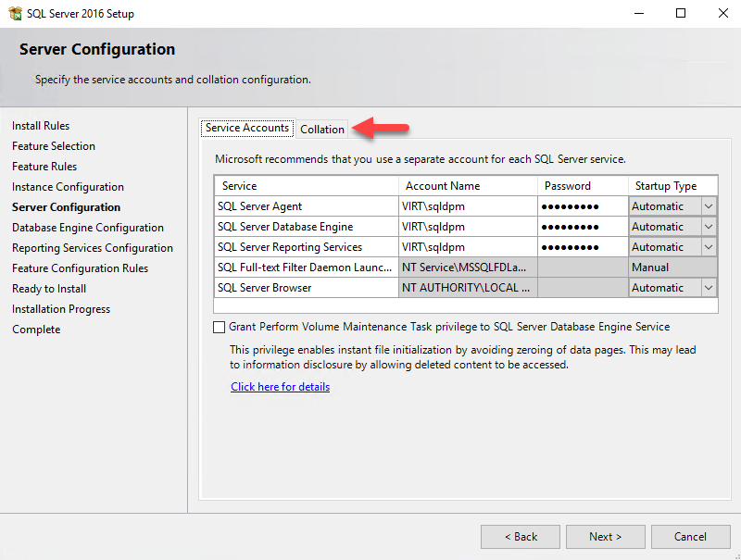Minimize the SQL Server 2016 Setup window
This screenshot has height=560, width=741.
(639, 13)
